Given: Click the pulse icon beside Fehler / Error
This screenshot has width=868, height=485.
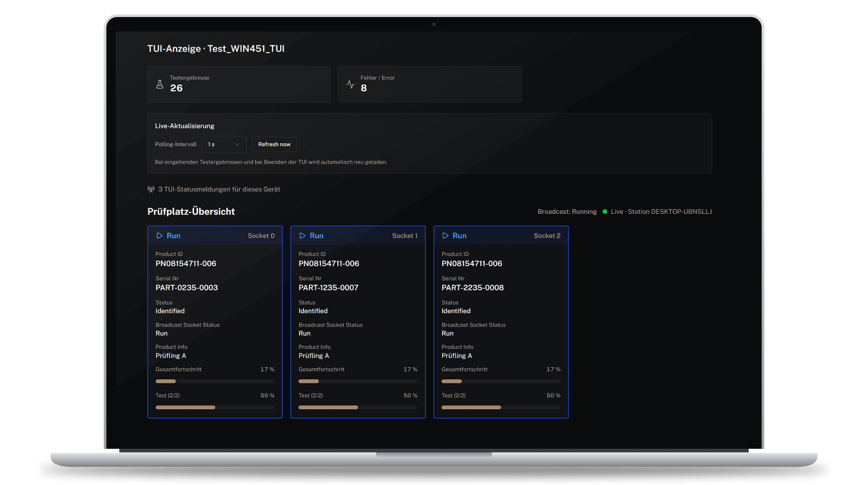Looking at the screenshot, I should (351, 84).
